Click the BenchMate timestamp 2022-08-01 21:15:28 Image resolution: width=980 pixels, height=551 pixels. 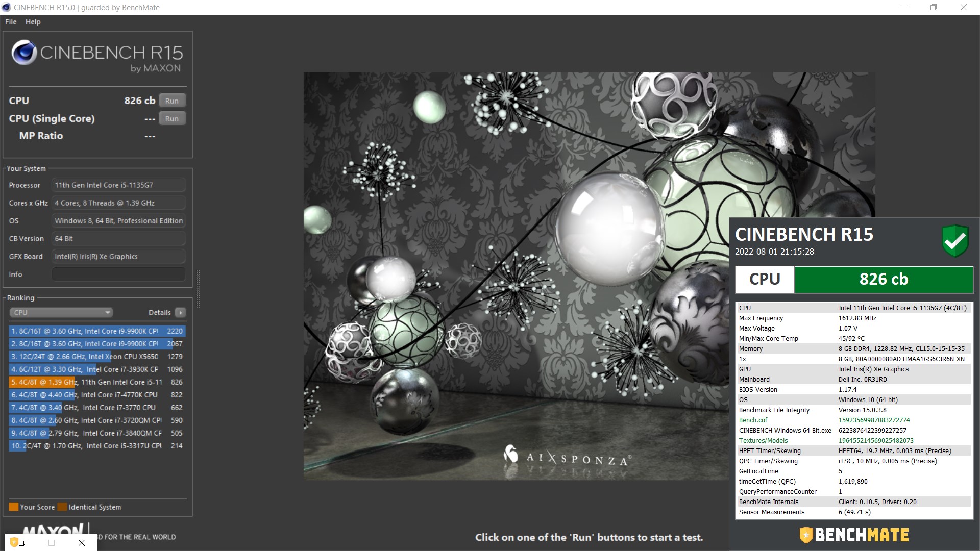(x=774, y=252)
